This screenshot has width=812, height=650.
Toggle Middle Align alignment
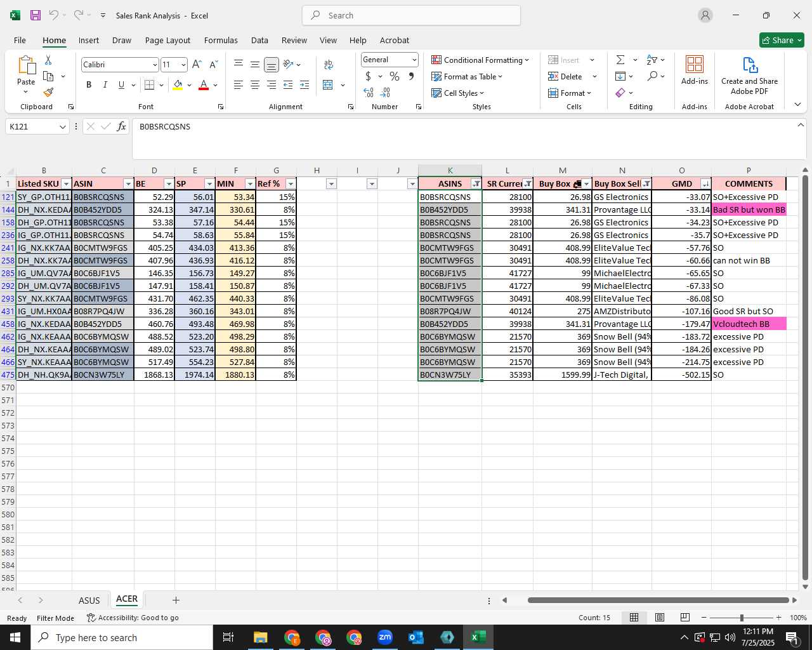[x=255, y=64]
